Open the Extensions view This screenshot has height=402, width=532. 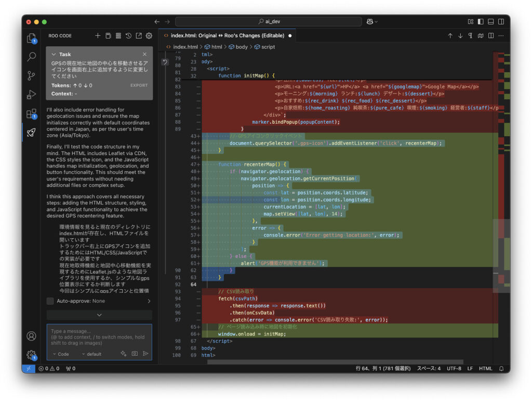coord(32,113)
